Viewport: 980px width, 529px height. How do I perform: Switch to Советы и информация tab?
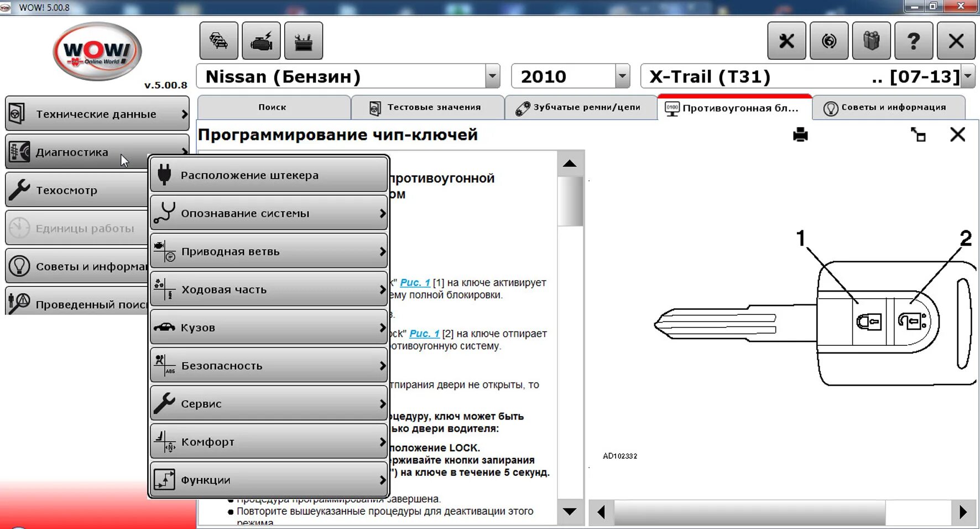tap(889, 107)
